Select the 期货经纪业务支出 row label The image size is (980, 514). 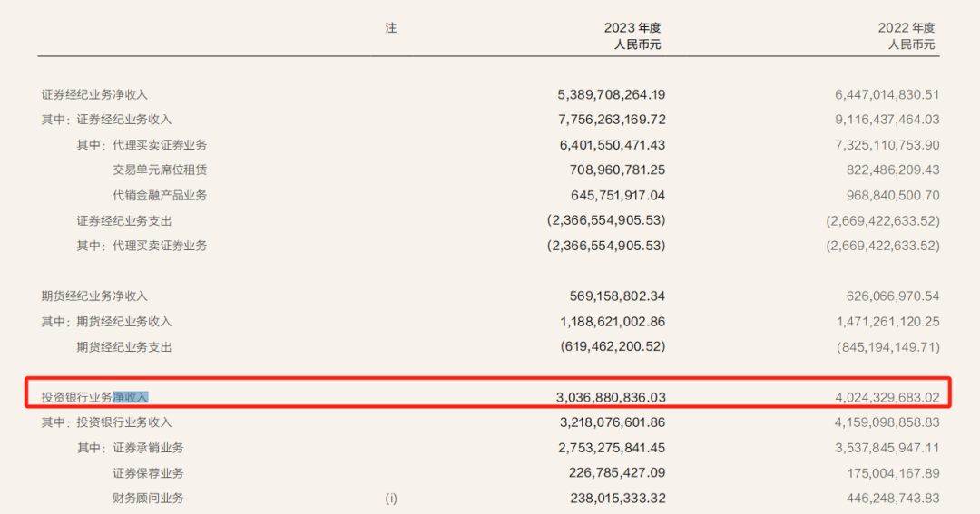(x=124, y=347)
